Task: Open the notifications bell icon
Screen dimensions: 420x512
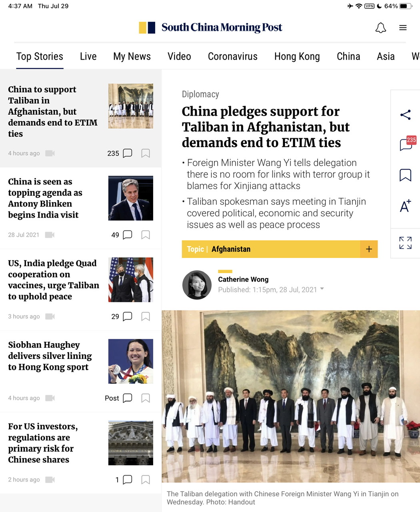Action: [381, 28]
